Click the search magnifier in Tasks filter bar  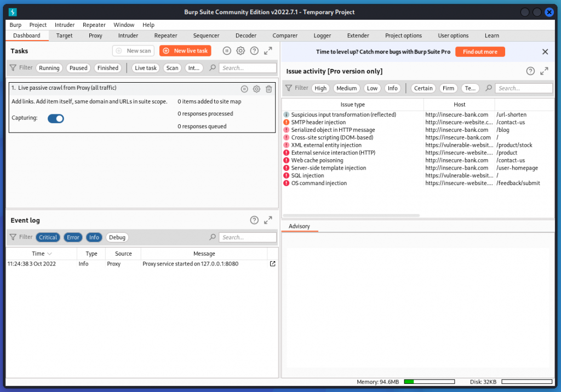point(213,67)
